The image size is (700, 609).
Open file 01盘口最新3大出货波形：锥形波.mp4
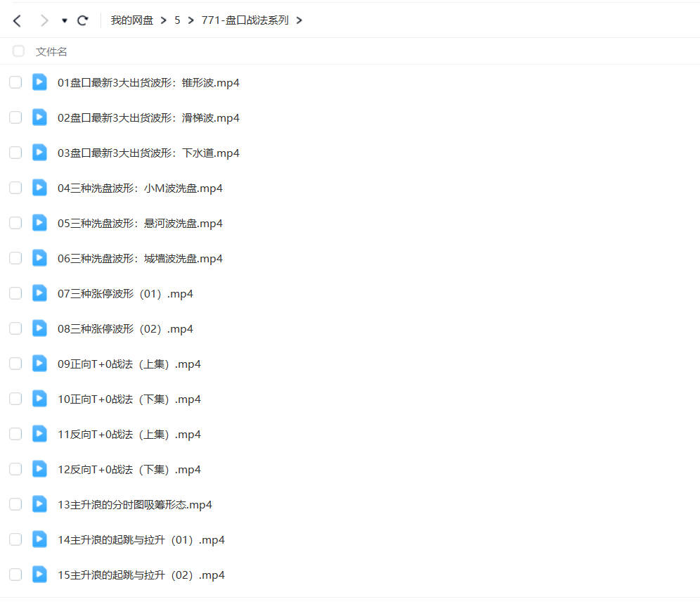click(148, 83)
